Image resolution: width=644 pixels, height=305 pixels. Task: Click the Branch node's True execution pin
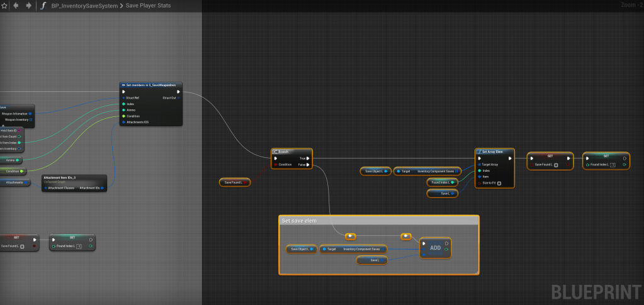coord(308,158)
